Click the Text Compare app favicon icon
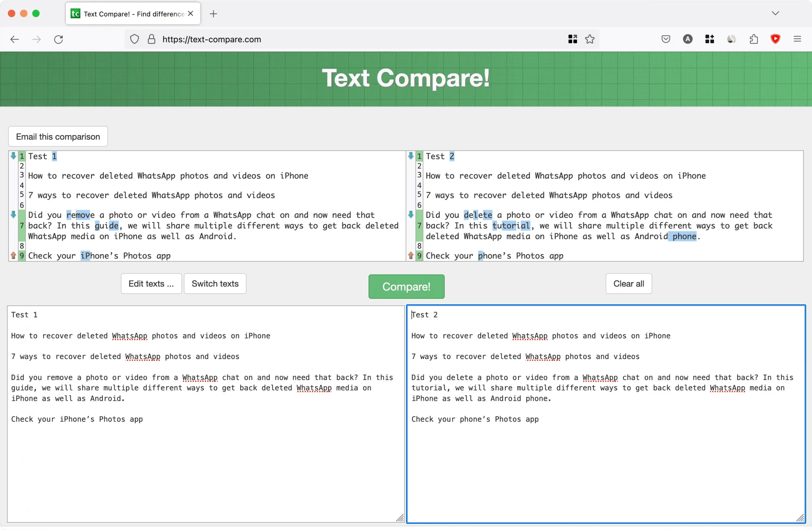The width and height of the screenshot is (812, 530). [76, 14]
